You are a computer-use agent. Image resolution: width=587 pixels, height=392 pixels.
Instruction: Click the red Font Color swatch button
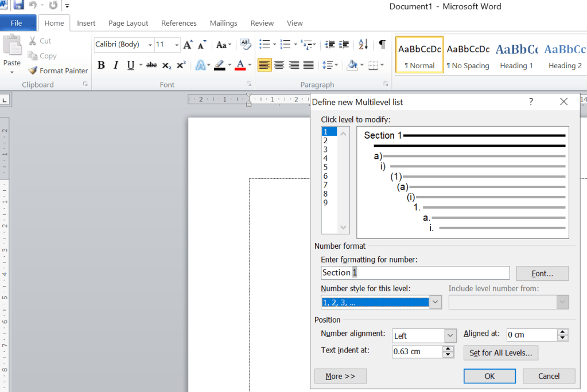240,65
